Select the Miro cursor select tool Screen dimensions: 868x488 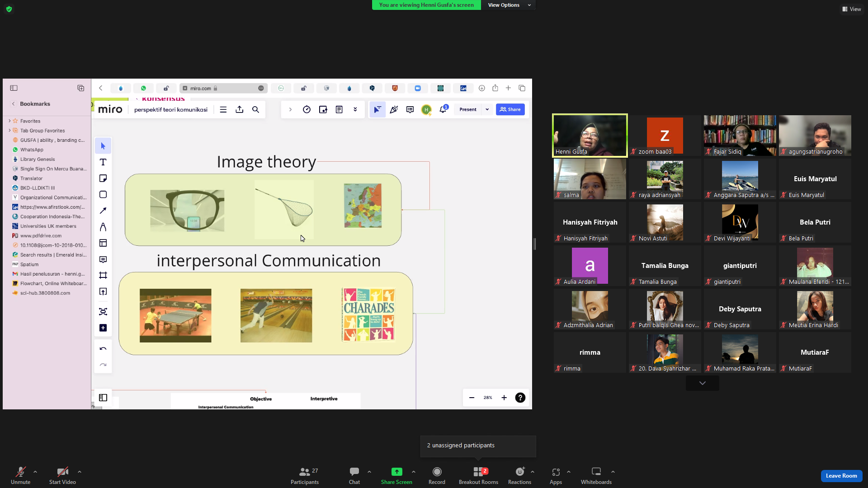coord(103,146)
